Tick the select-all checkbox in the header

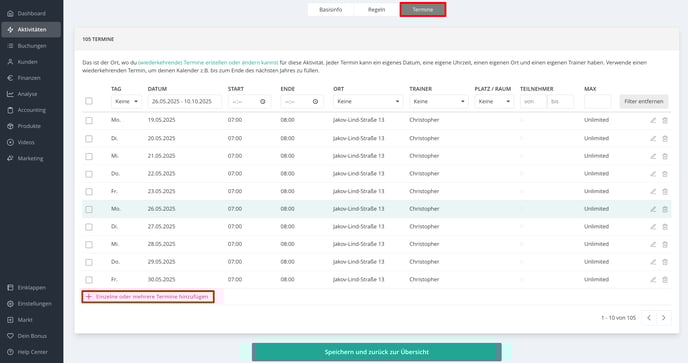tap(89, 101)
